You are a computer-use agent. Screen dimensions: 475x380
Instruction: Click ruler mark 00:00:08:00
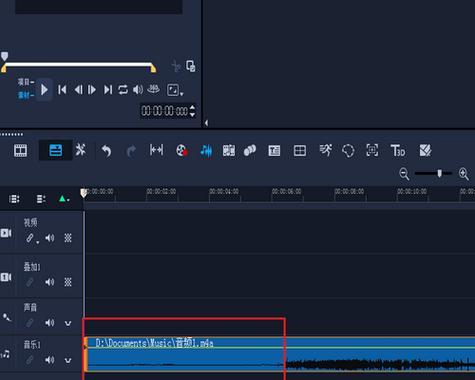coord(349,192)
